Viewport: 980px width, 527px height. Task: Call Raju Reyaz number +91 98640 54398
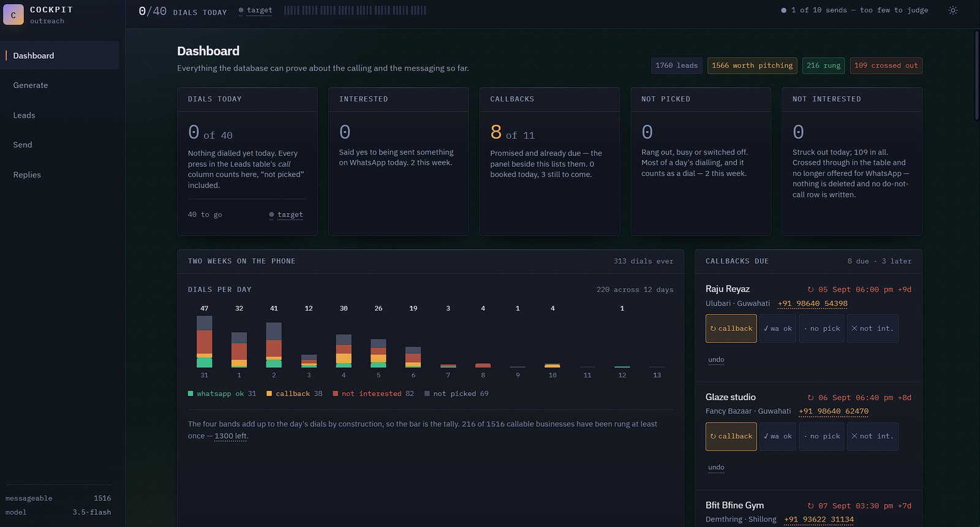[813, 303]
